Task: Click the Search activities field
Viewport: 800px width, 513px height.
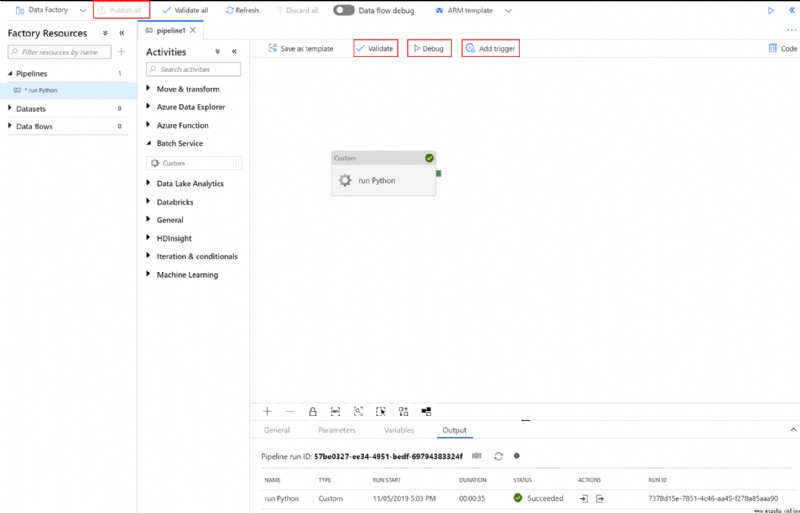Action: 193,69
